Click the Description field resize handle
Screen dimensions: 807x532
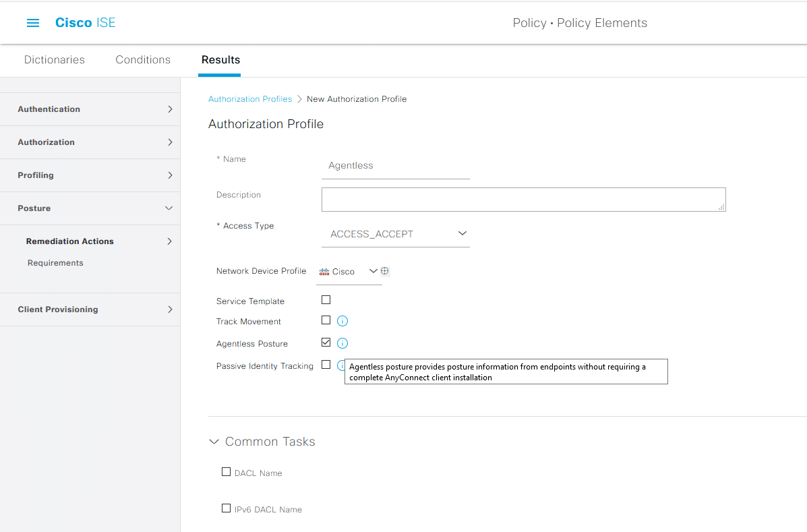pyautogui.click(x=721, y=207)
